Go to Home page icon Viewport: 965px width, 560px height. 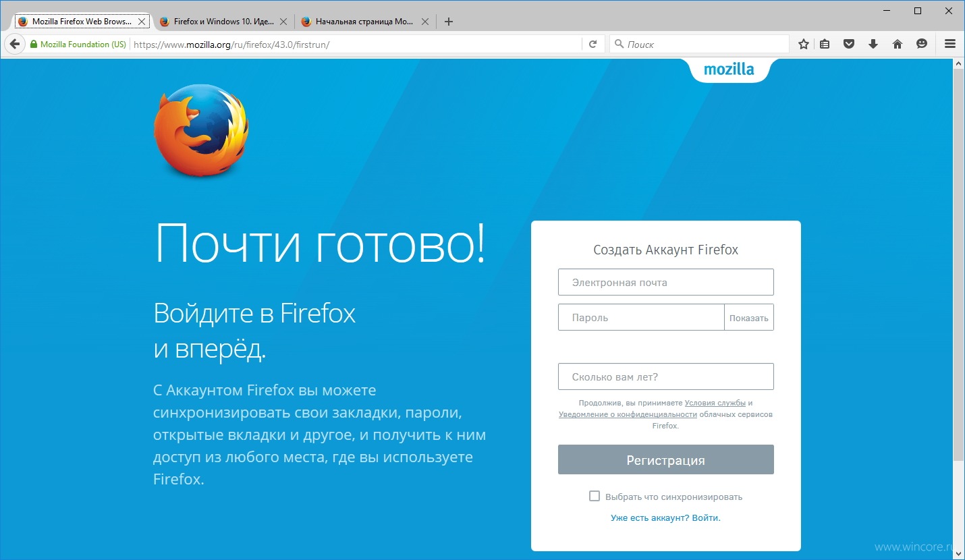(x=898, y=44)
